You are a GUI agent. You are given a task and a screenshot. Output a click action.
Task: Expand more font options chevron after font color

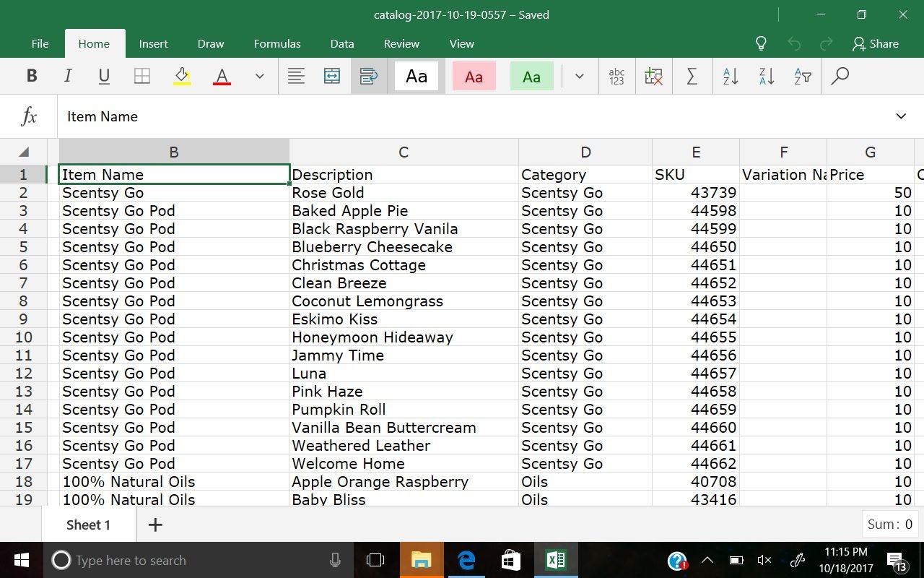pyautogui.click(x=260, y=77)
